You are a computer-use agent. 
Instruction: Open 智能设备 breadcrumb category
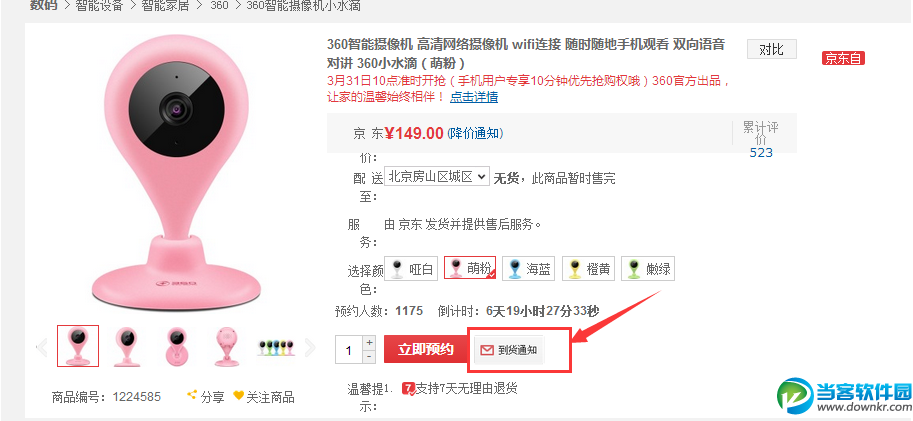[100, 6]
